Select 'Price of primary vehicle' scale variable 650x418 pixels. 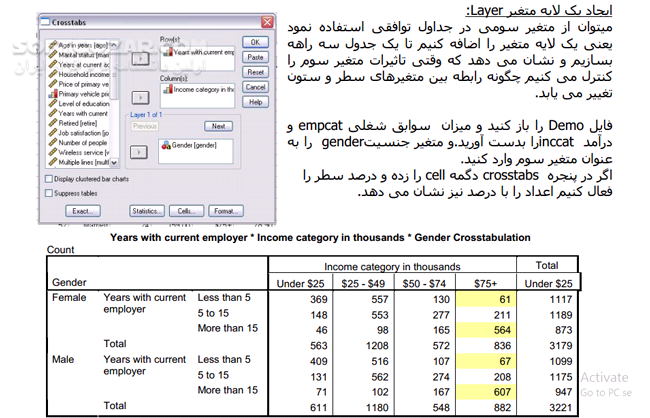pyautogui.click(x=79, y=84)
